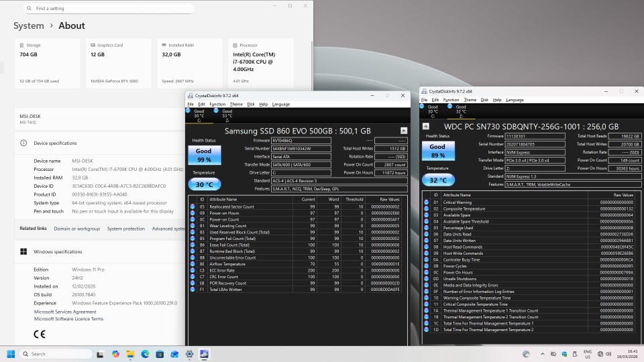This screenshot has height=362, width=644.
Task: Click the CrystalDiskInfo taskbar icon
Action: (x=204, y=354)
